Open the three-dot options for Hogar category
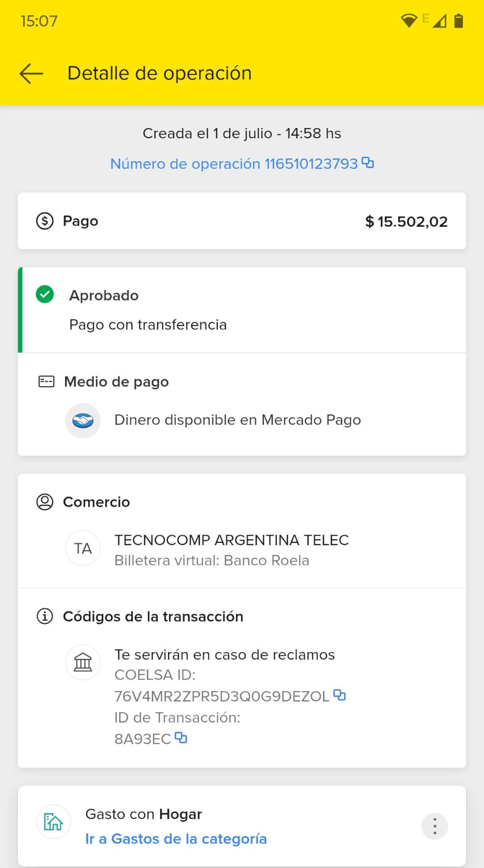This screenshot has height=868, width=484. pyautogui.click(x=435, y=826)
